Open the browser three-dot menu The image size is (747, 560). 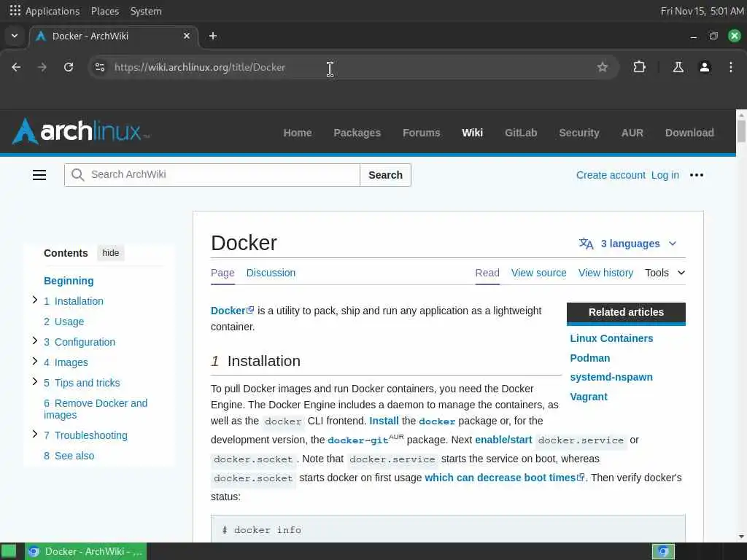tap(731, 67)
